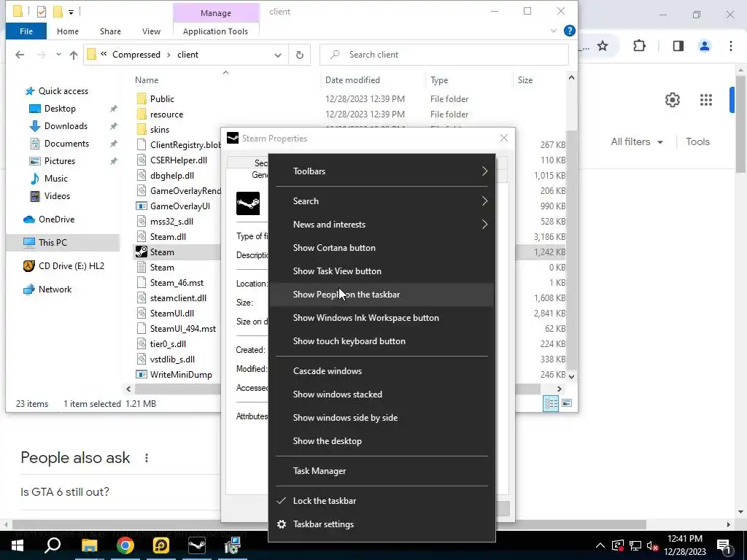Open Chrome three-dot menu
Viewport: 747px width, 560px height.
click(731, 46)
